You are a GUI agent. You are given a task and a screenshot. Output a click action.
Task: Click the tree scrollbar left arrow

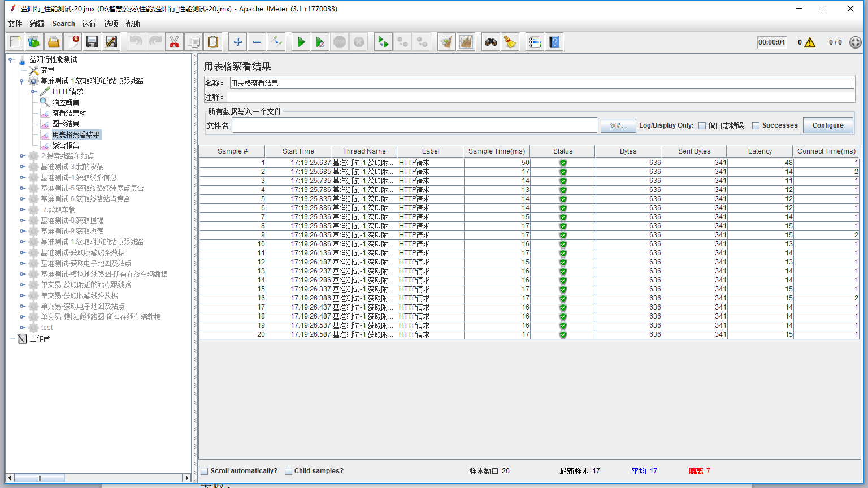tap(10, 478)
